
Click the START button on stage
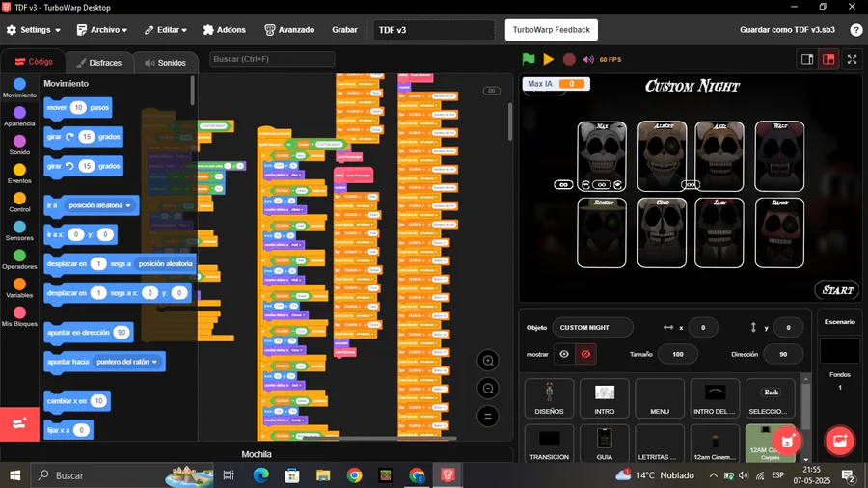(x=837, y=290)
